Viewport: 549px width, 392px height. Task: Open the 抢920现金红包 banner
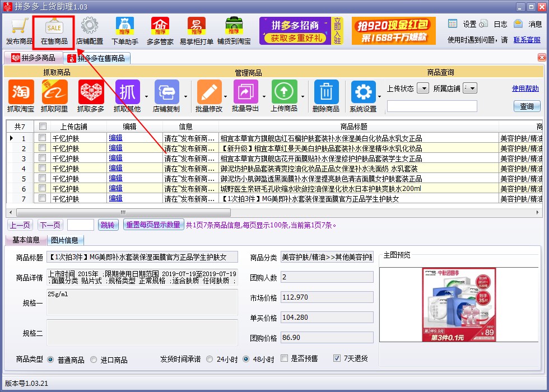[x=393, y=31]
